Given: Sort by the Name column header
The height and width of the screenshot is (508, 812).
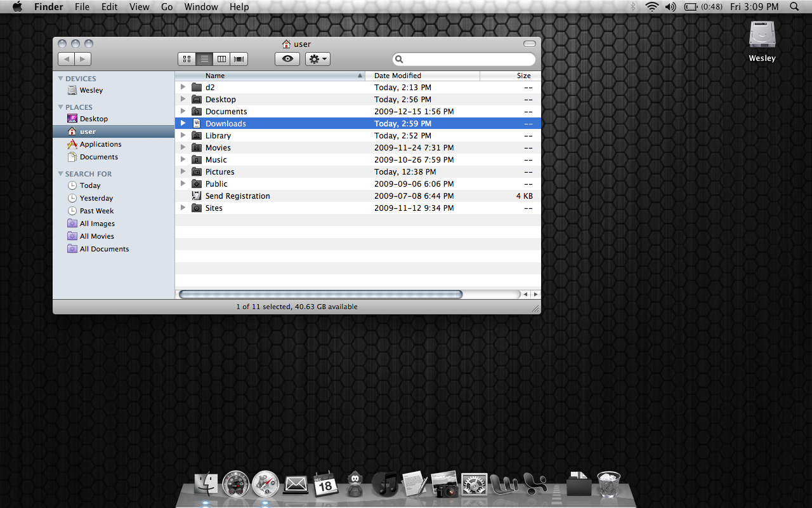Looking at the screenshot, I should (270, 76).
